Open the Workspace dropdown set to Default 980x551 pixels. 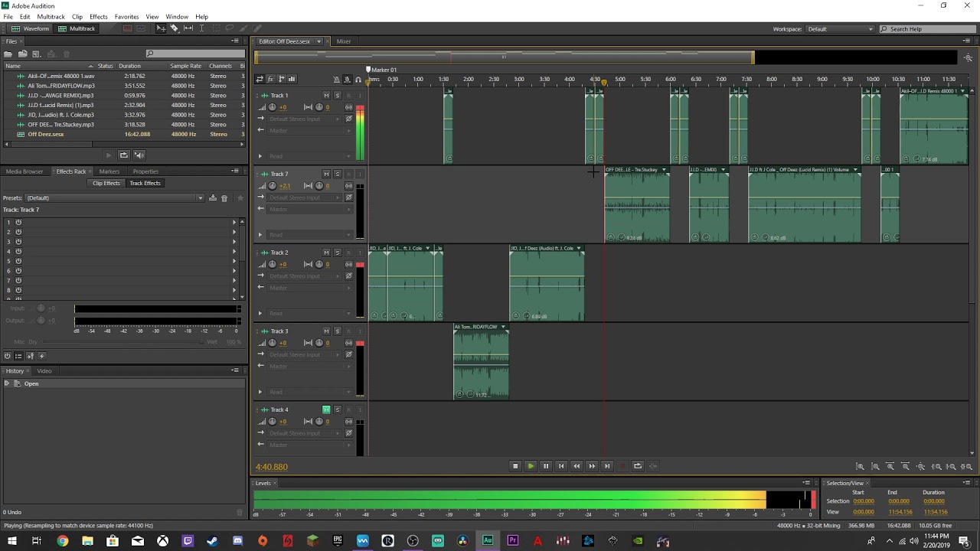(840, 29)
